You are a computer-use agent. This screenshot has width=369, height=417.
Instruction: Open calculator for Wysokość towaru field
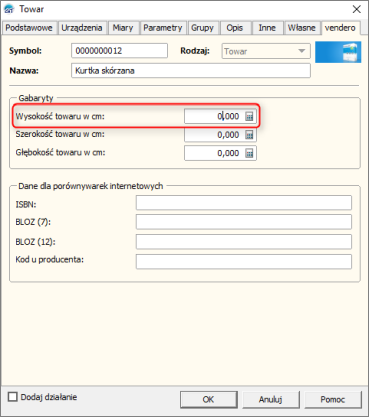tap(249, 116)
